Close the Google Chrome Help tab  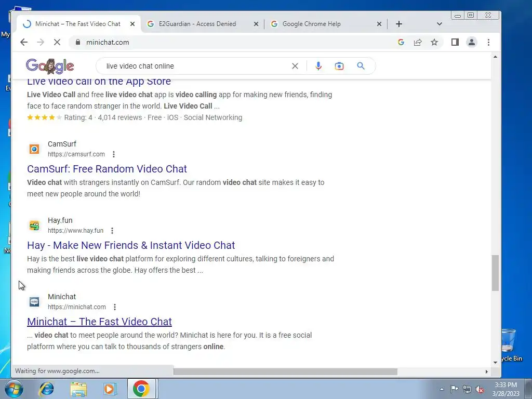pos(379,24)
